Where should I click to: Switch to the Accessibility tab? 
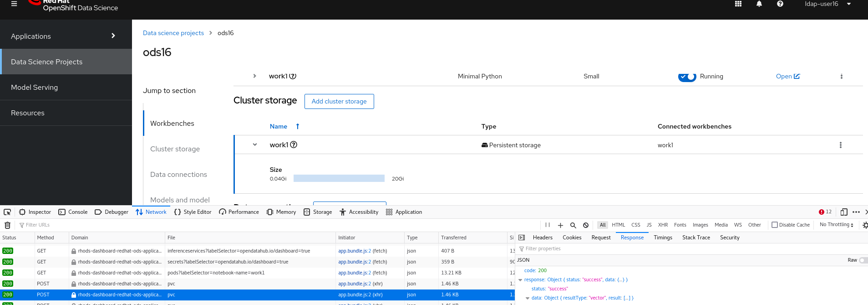pyautogui.click(x=359, y=212)
